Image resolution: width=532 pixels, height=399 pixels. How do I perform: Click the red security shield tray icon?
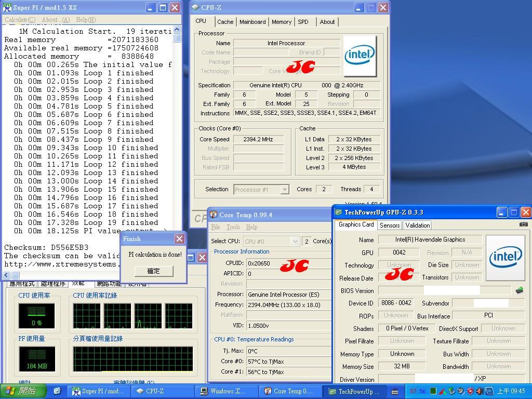coord(470,391)
